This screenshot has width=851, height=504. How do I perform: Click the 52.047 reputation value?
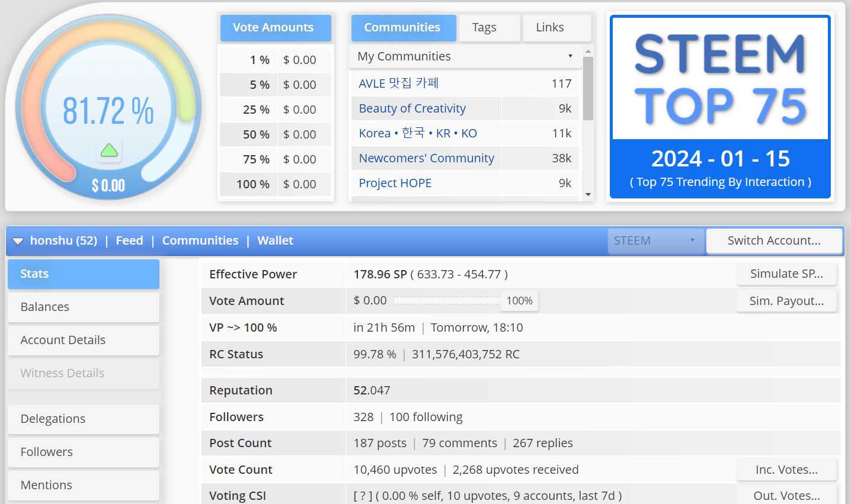coord(372,390)
